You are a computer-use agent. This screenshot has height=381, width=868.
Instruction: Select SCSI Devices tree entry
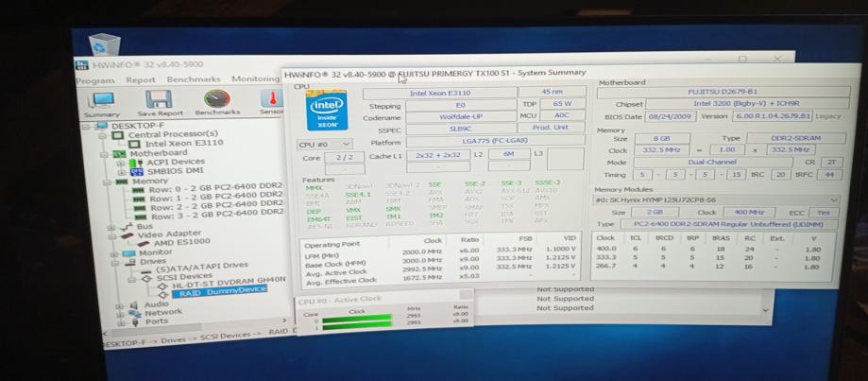click(x=184, y=276)
